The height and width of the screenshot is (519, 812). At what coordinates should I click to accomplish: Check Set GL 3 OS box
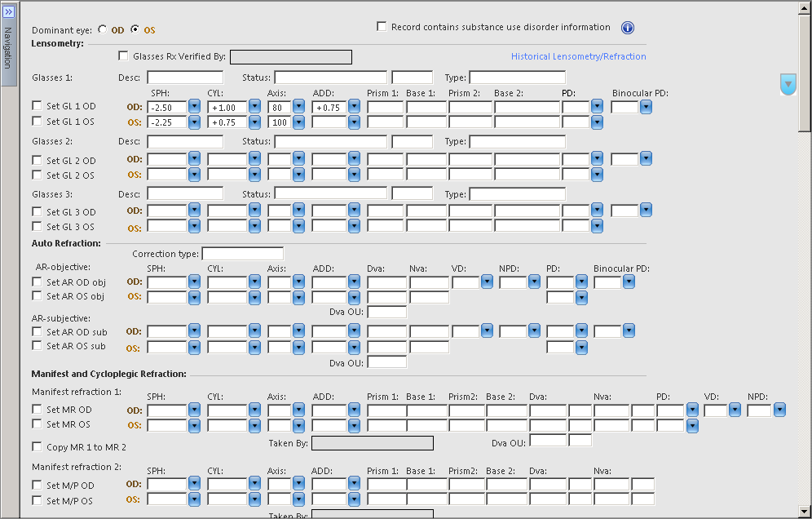coord(37,227)
